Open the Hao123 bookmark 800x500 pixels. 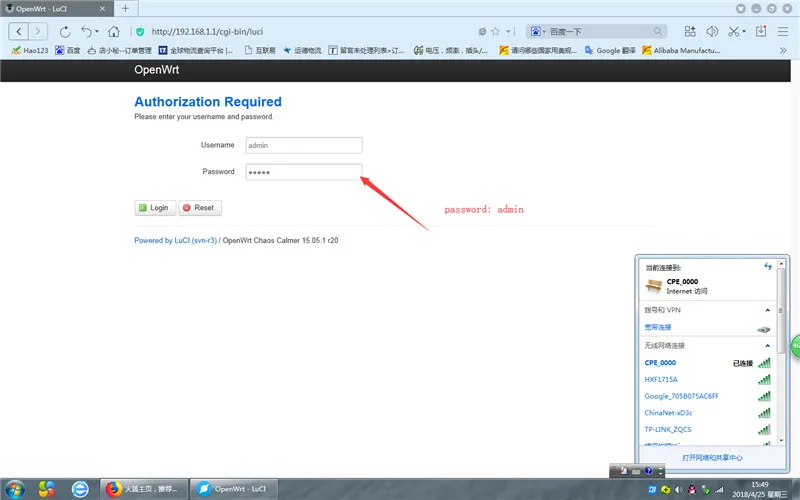(30, 51)
